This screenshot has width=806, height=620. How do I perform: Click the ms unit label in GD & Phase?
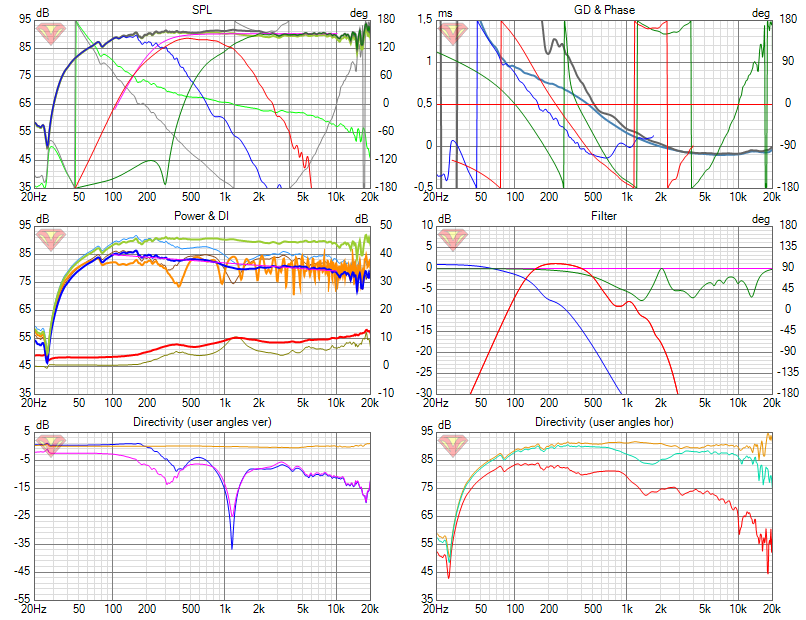point(445,13)
